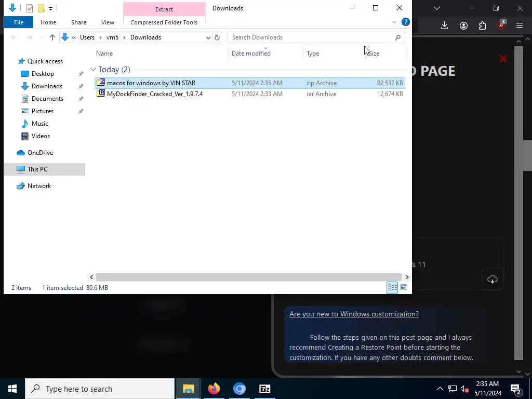Click the New folder quick access toolbar icon
532x399 pixels.
pos(41,8)
